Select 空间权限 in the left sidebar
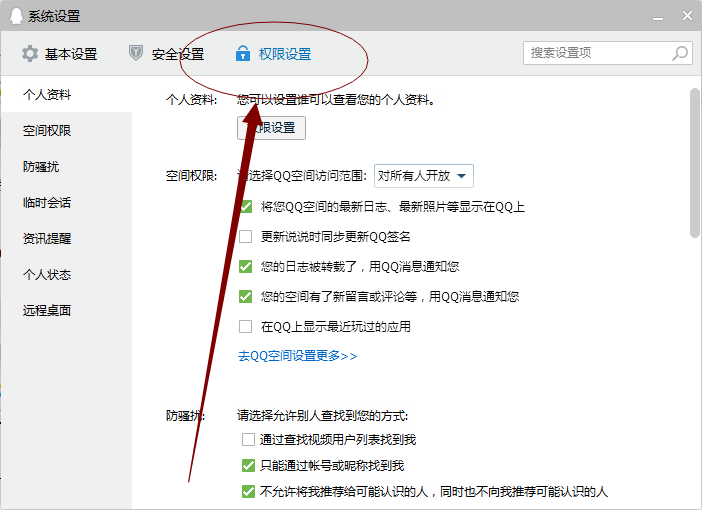The image size is (702, 510). click(x=66, y=130)
